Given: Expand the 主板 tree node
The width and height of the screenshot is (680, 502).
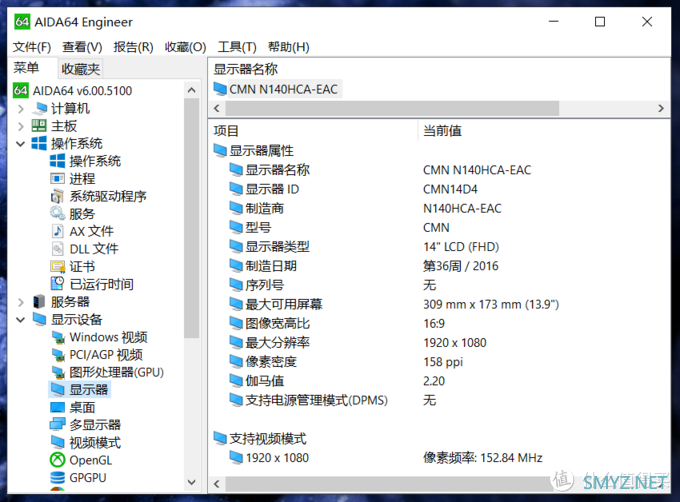Looking at the screenshot, I should tap(22, 126).
